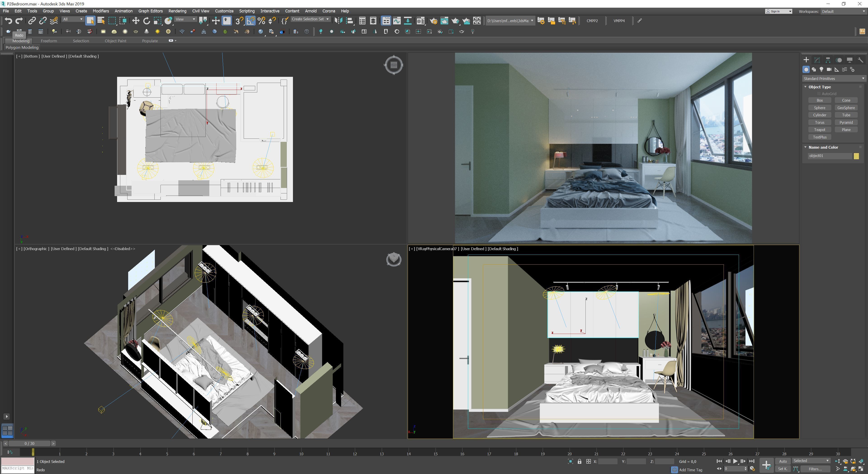Open the Standard Primitives dropdown
The height and width of the screenshot is (474, 868).
point(833,78)
